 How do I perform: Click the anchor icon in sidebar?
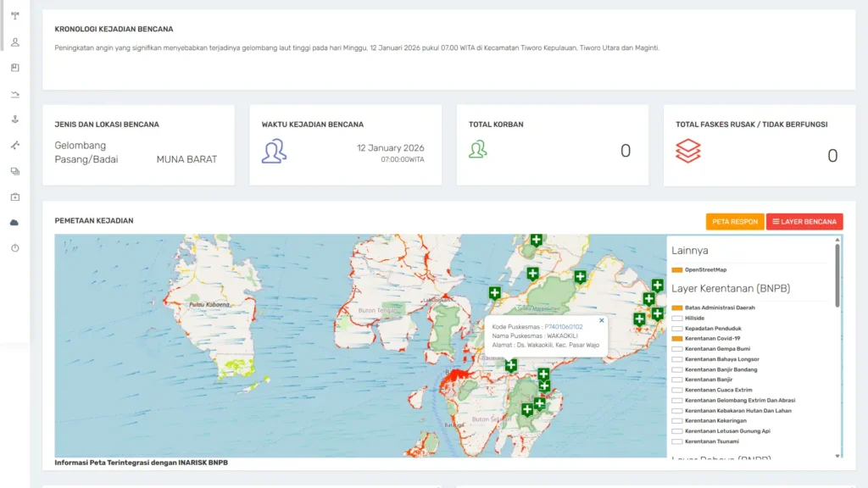(x=14, y=119)
